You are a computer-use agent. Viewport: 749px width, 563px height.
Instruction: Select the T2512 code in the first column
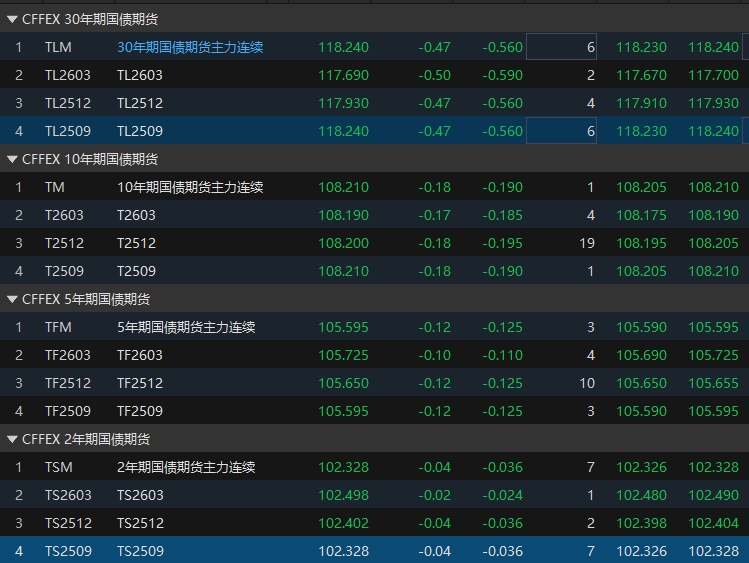pyautogui.click(x=64, y=243)
